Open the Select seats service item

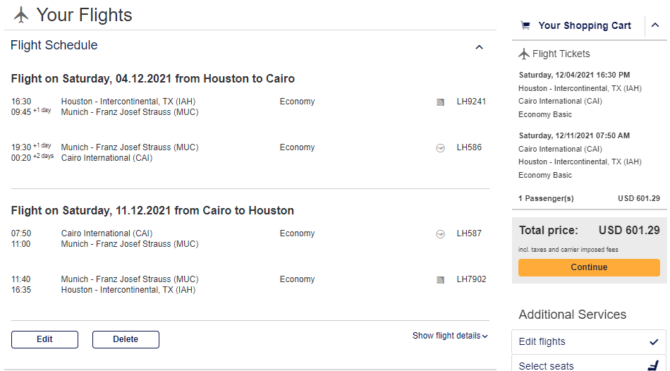(589, 363)
